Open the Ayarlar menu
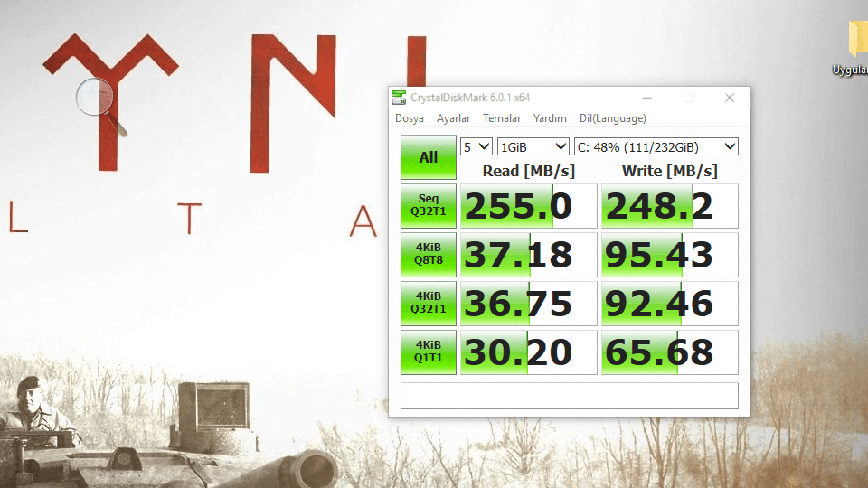Image resolution: width=868 pixels, height=488 pixels. click(x=453, y=118)
